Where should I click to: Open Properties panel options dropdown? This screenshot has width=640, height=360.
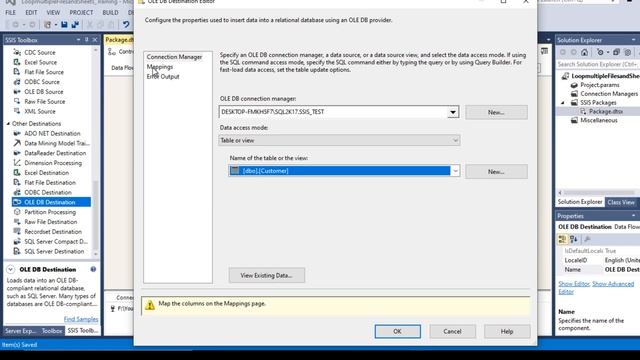coord(633,216)
